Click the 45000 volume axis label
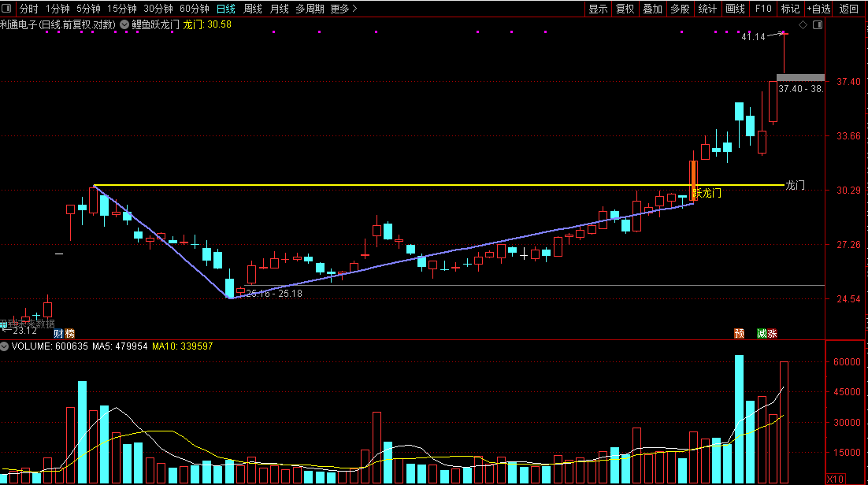The image size is (868, 485). 847,391
